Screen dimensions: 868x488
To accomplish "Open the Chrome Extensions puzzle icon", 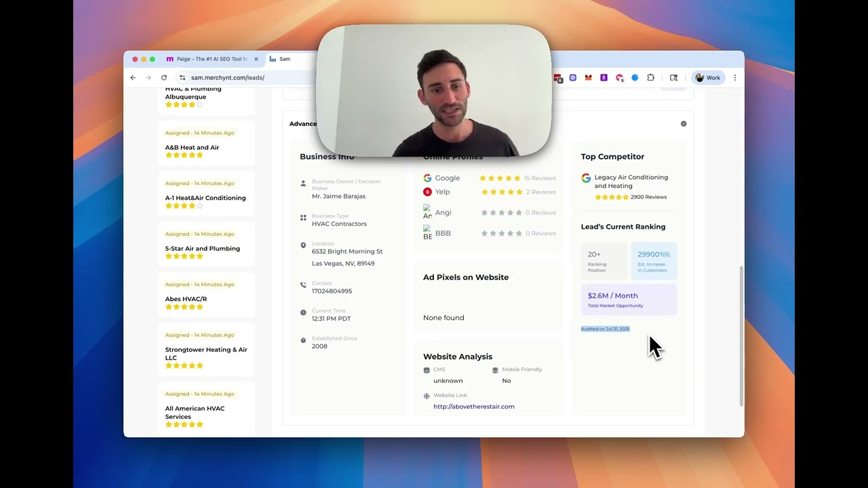I will tap(650, 78).
